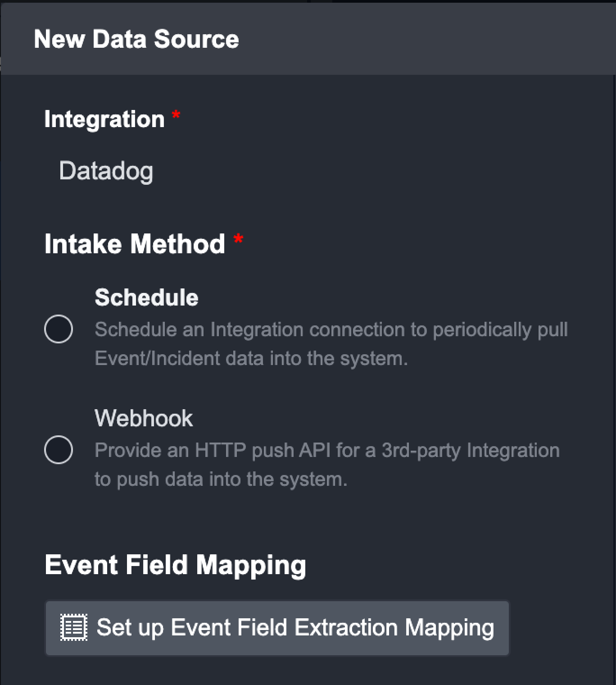Click '3rd-party Integration' in Webhook description
The width and height of the screenshot is (616, 685).
click(x=471, y=450)
